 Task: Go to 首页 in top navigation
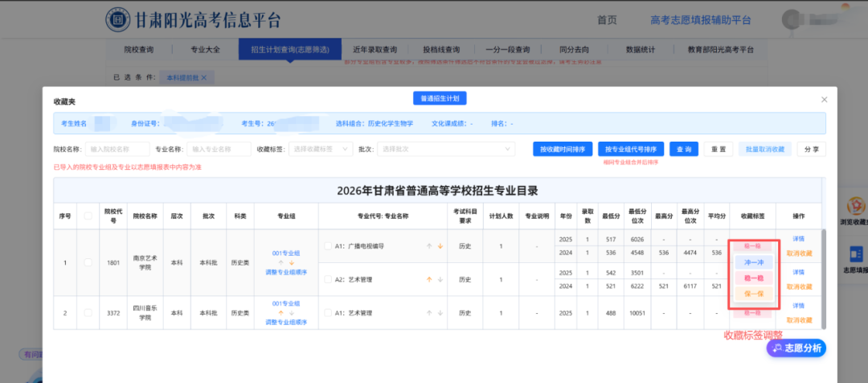[607, 20]
